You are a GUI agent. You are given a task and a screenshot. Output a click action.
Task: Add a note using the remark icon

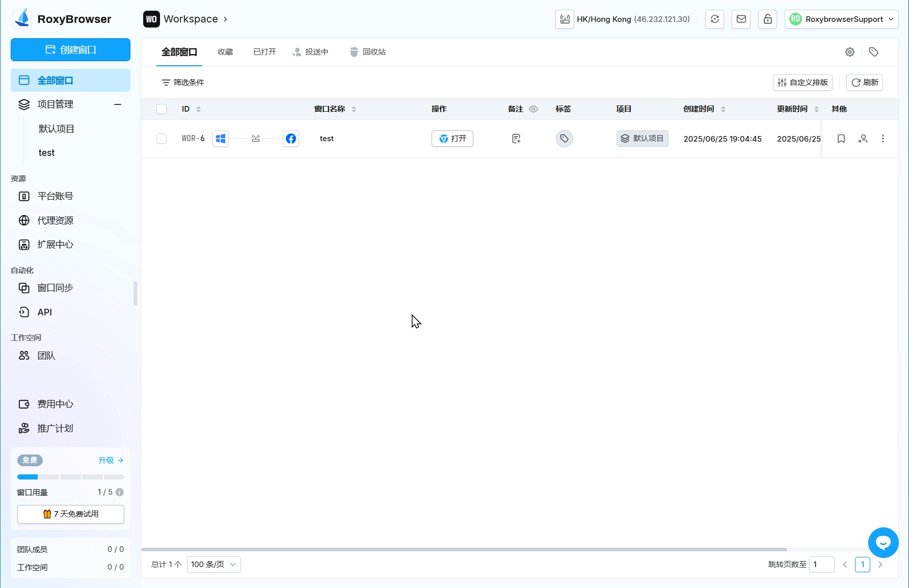coord(516,139)
